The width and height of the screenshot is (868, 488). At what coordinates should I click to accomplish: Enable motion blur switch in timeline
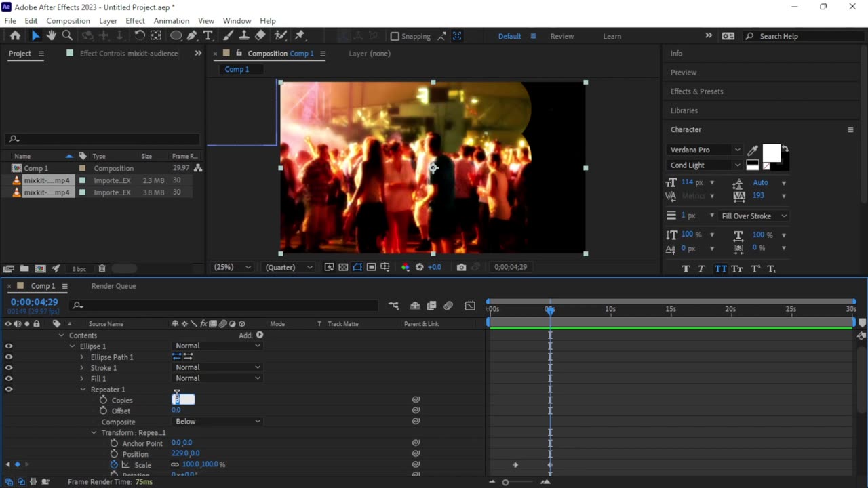448,306
